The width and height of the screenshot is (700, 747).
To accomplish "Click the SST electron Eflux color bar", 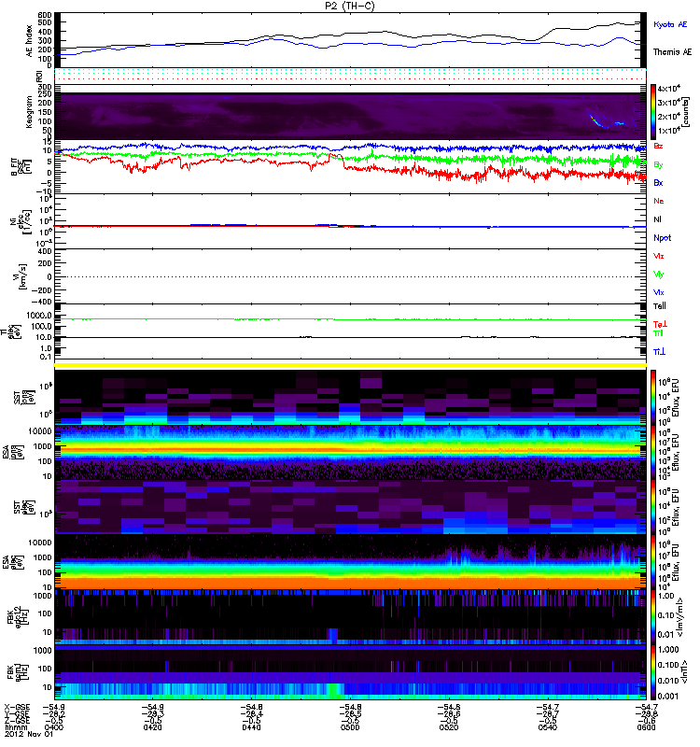I will pyautogui.click(x=653, y=507).
